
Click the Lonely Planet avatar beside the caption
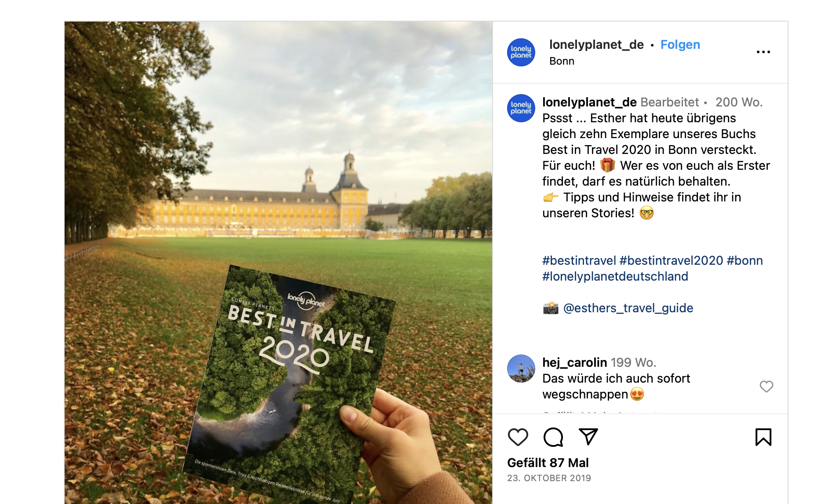coord(521,108)
